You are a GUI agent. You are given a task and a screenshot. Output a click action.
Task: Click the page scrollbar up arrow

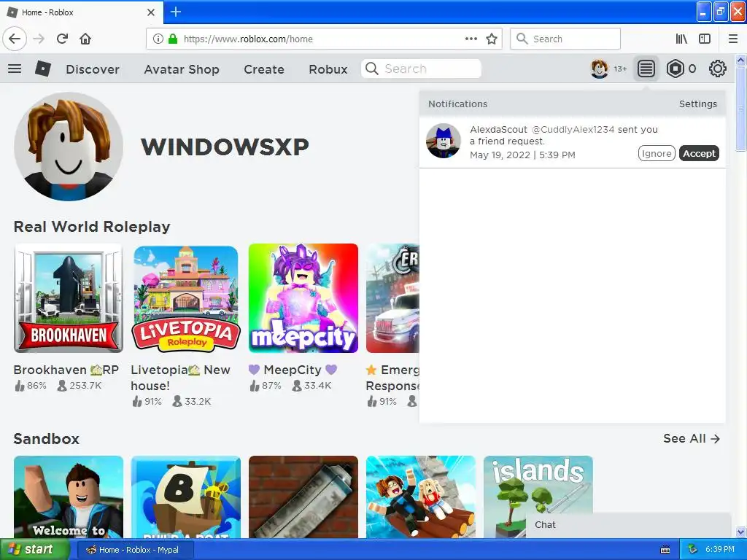[740, 60]
